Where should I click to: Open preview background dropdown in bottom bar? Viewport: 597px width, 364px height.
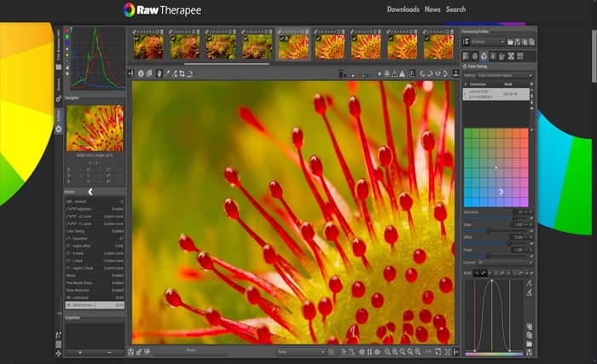[301, 352]
